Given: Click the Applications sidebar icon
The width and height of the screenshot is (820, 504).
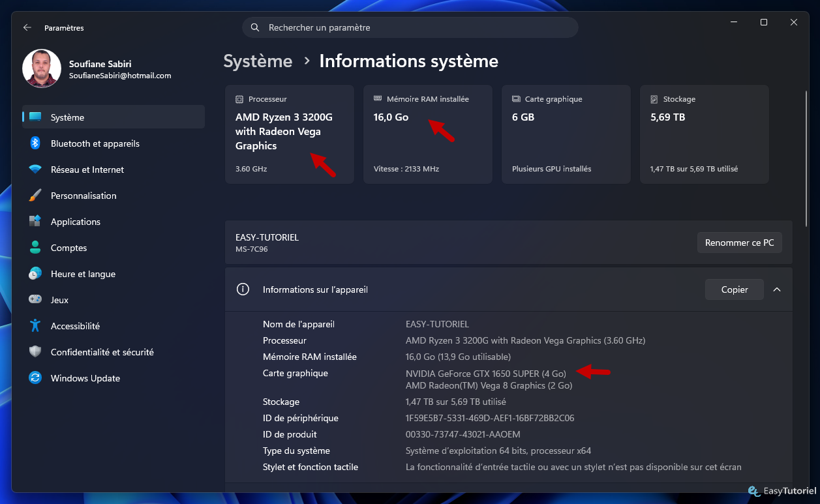Looking at the screenshot, I should 35,222.
